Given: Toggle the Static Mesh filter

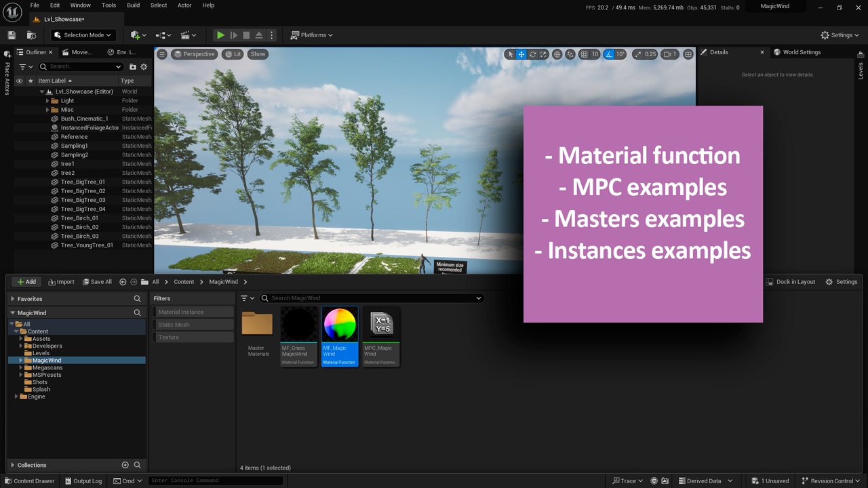Looking at the screenshot, I should (193, 325).
